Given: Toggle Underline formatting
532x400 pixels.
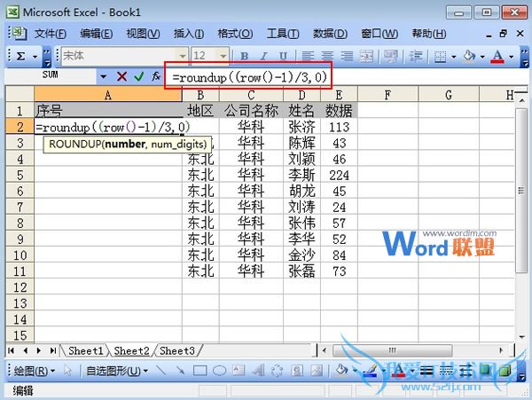Looking at the screenshot, I should point(284,56).
